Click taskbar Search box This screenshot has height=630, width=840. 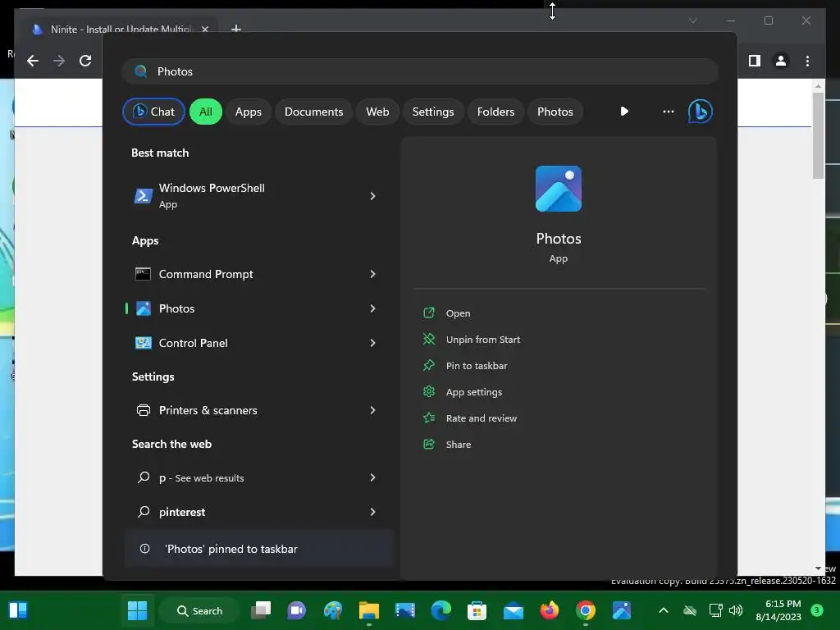tap(199, 610)
